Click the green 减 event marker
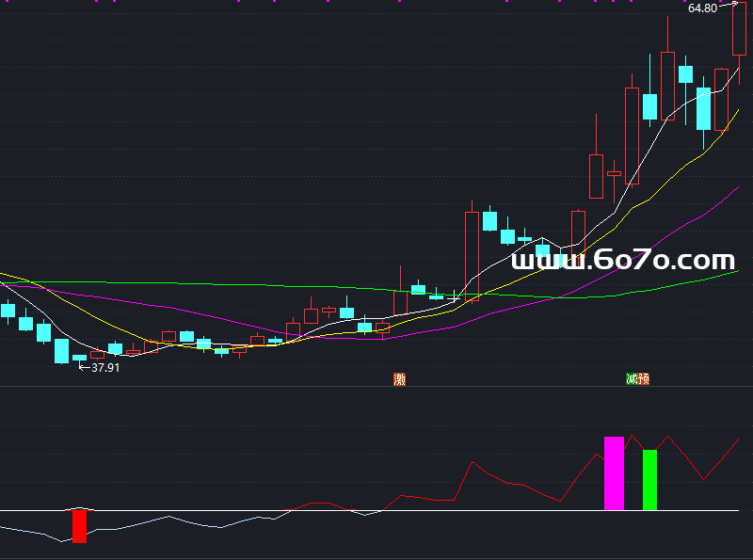753x560 pixels. pos(632,379)
